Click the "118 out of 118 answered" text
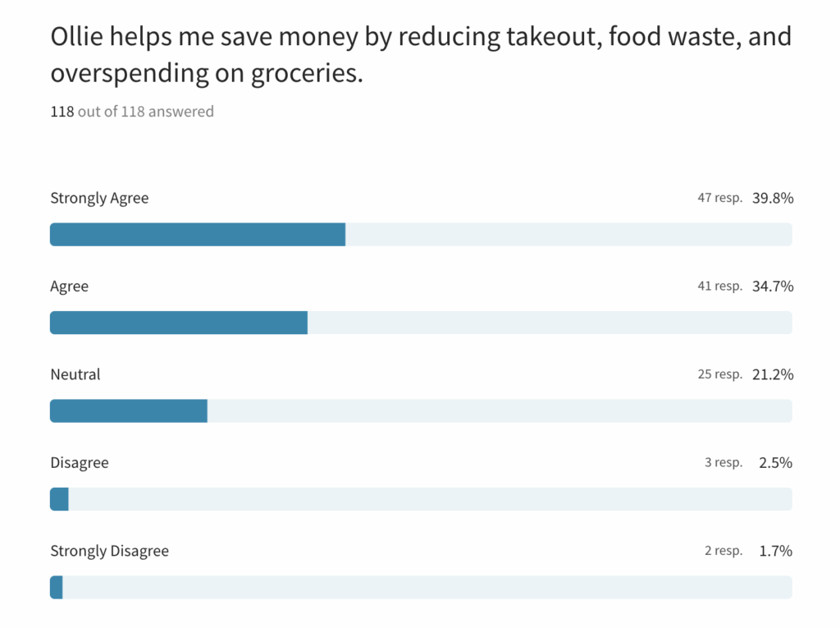Viewport: 840px width, 628px height. click(132, 112)
